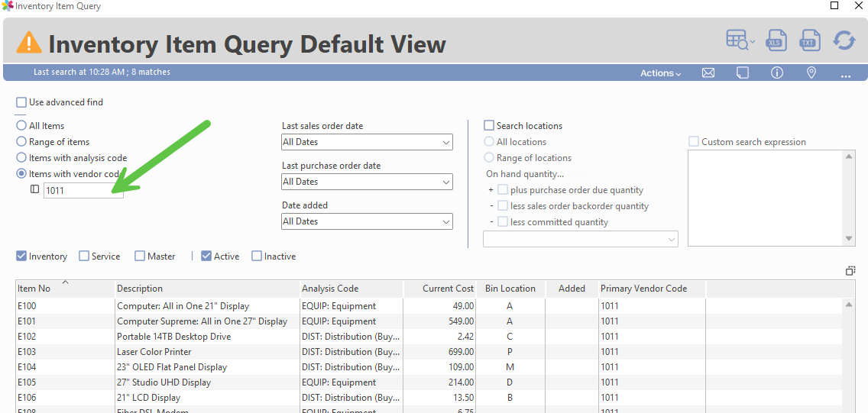
Task: Click the vendor code lookup icon
Action: point(35,189)
